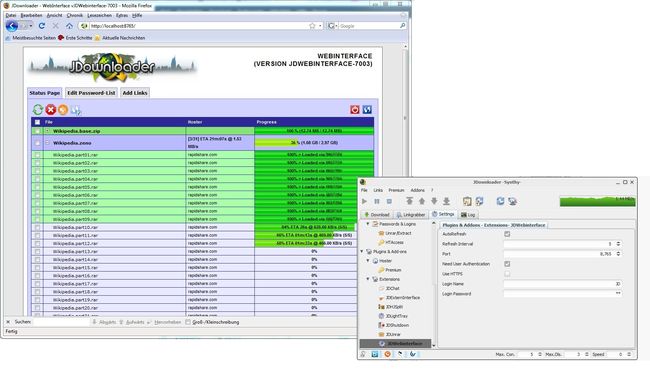Open Erste Schritte bookmark
Image resolution: width=650 pixels, height=372 pixels.
pyautogui.click(x=75, y=38)
